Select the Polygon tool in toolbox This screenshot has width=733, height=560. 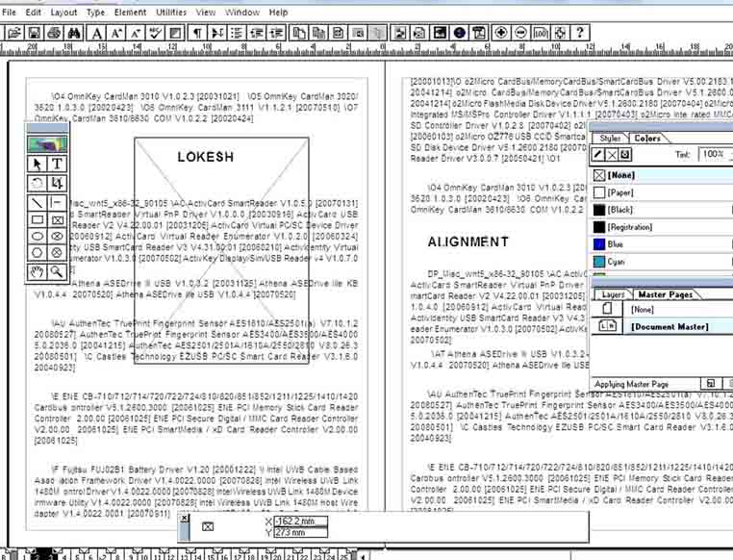click(x=38, y=253)
